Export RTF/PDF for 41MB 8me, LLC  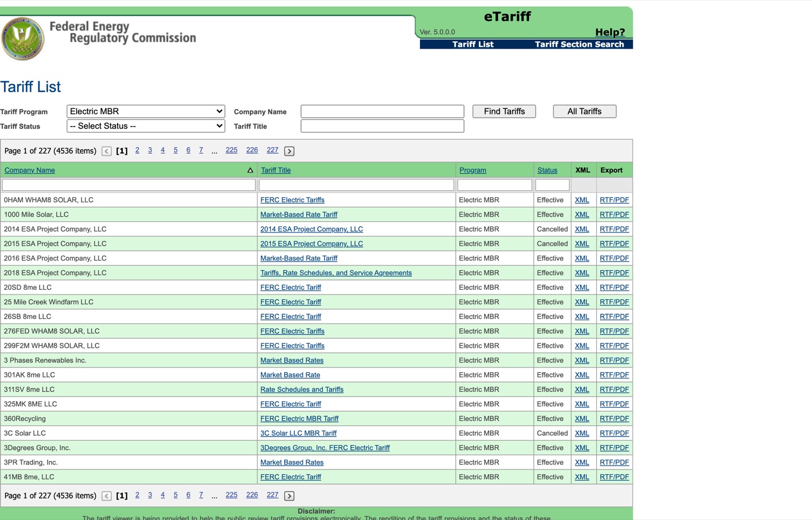click(614, 477)
